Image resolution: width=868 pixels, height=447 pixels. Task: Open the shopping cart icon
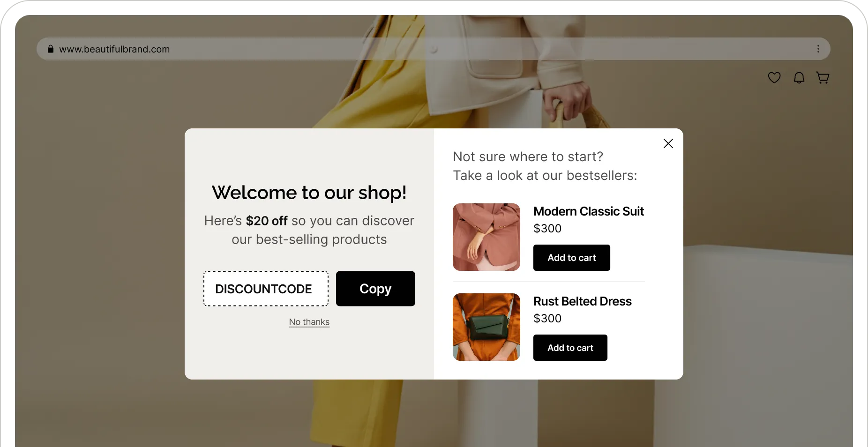coord(823,77)
